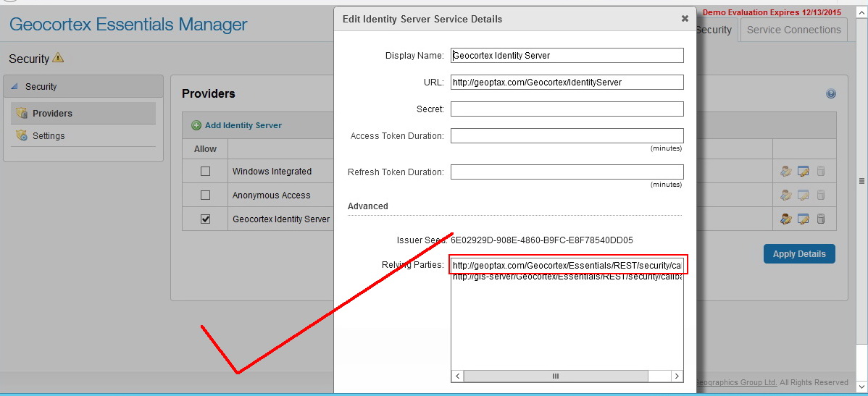Click the green Add Identity Server plus icon
Screen dimensions: 868x396
point(196,125)
